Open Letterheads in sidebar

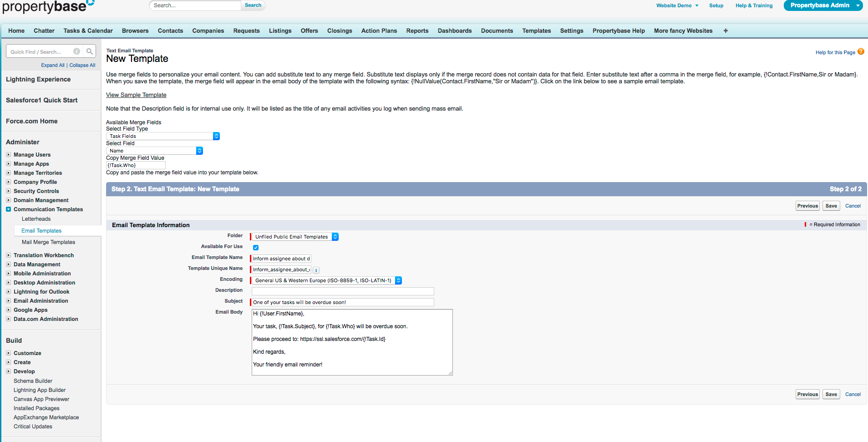point(36,219)
